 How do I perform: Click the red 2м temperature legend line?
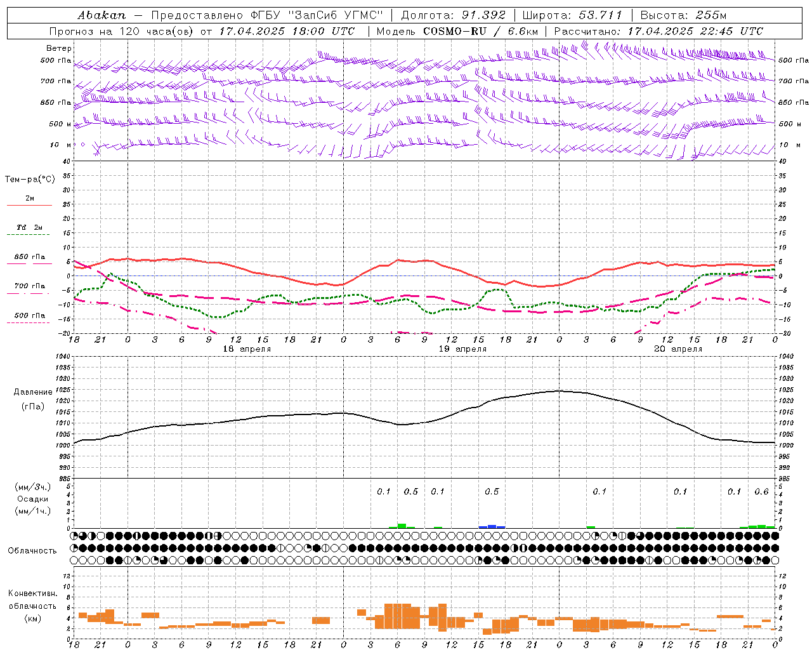29,206
